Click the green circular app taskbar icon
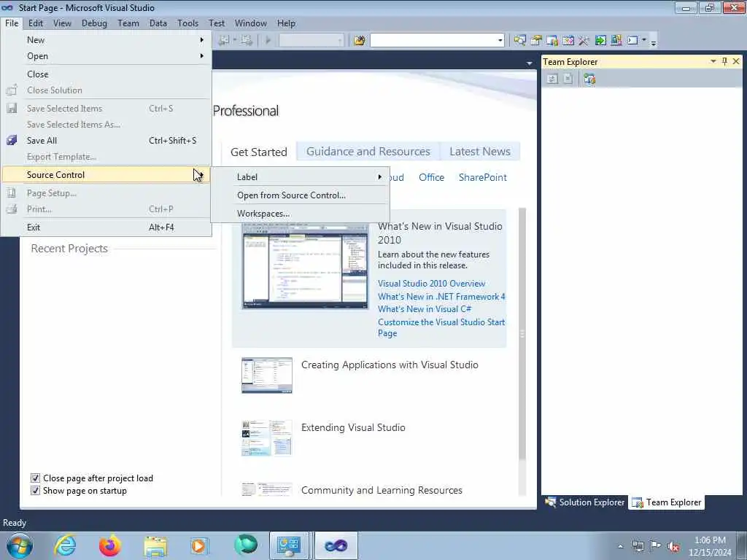The width and height of the screenshot is (747, 560). (x=245, y=545)
